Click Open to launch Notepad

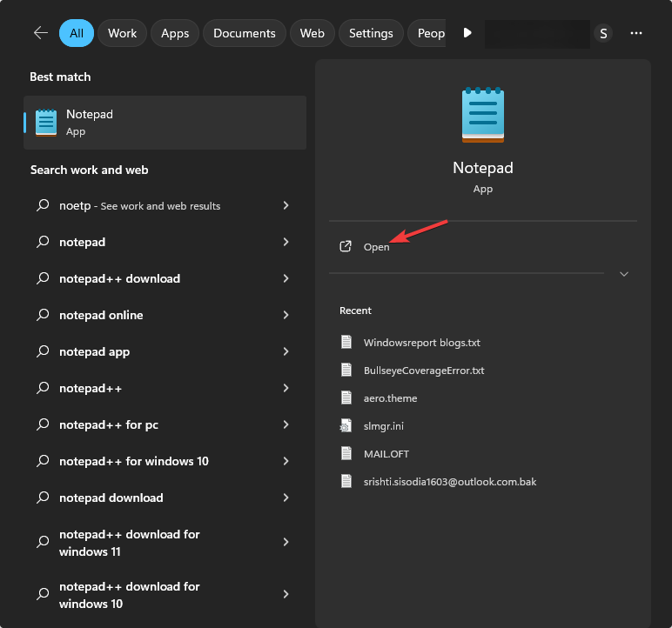(x=376, y=247)
